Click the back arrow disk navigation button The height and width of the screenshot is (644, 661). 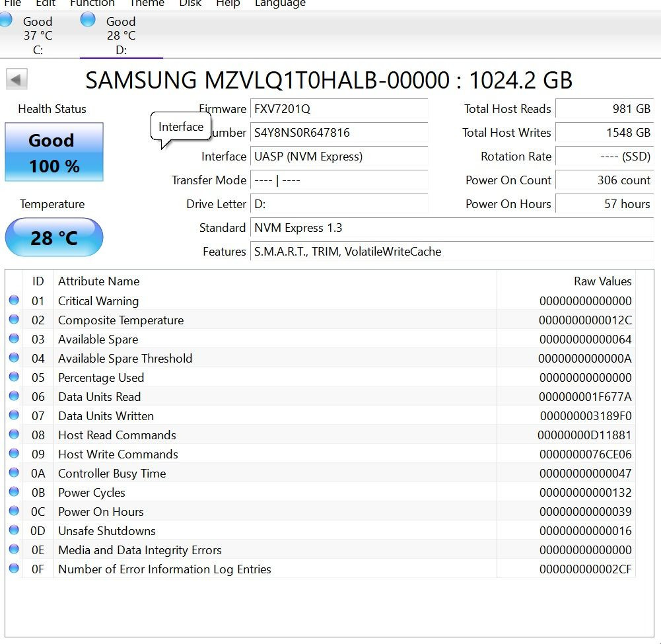tap(17, 79)
